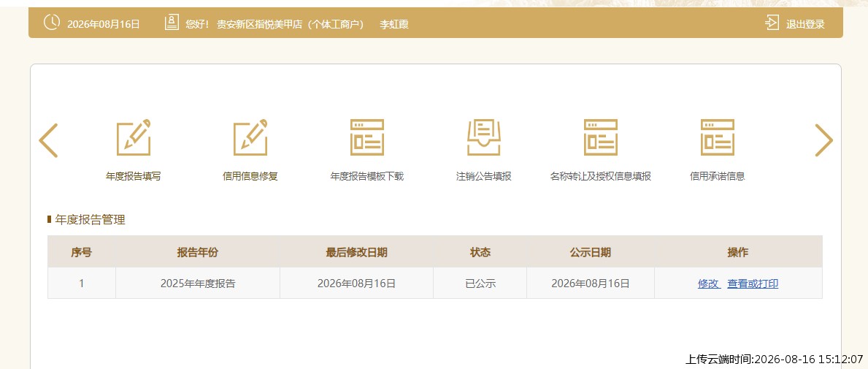Screen dimensions: 868x369
Task: Click the 名称转让及授权信息填报 icon
Action: [x=601, y=137]
